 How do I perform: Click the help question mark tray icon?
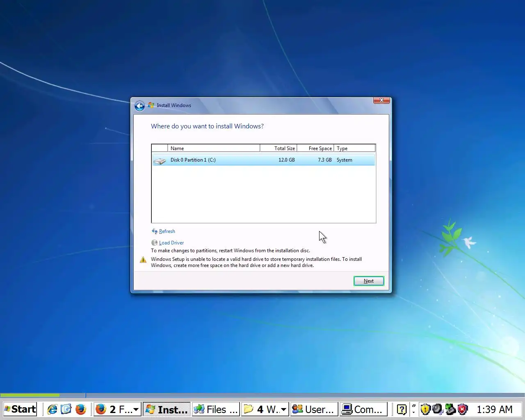402,409
